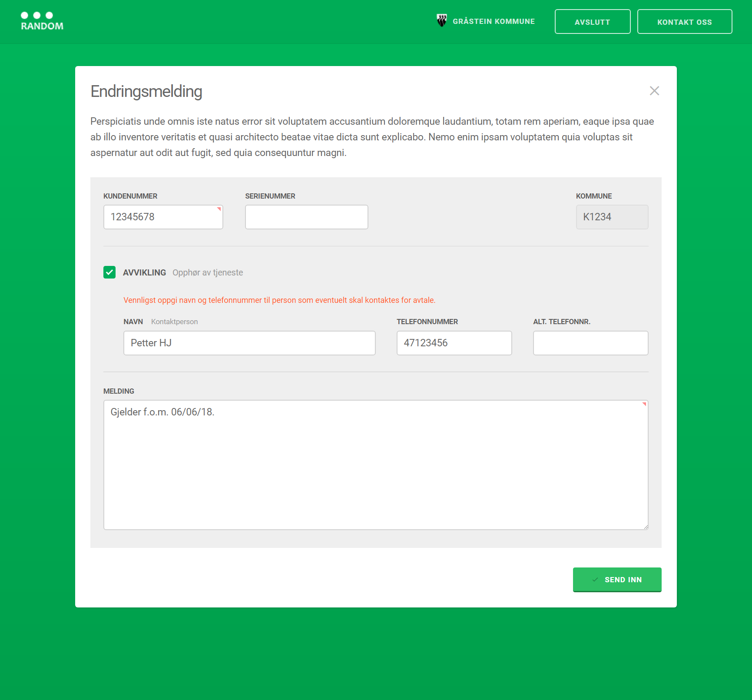The height and width of the screenshot is (700, 752).
Task: Click the MELDING label
Action: [119, 391]
